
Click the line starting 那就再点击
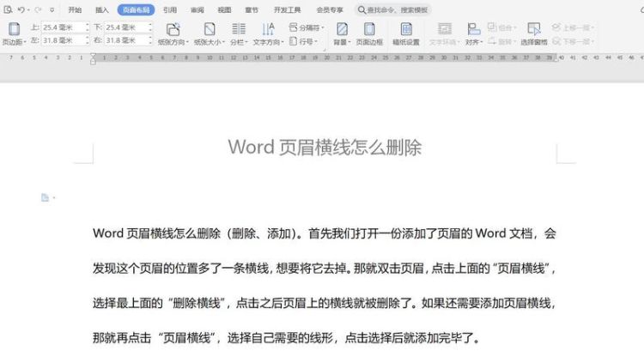coord(286,338)
